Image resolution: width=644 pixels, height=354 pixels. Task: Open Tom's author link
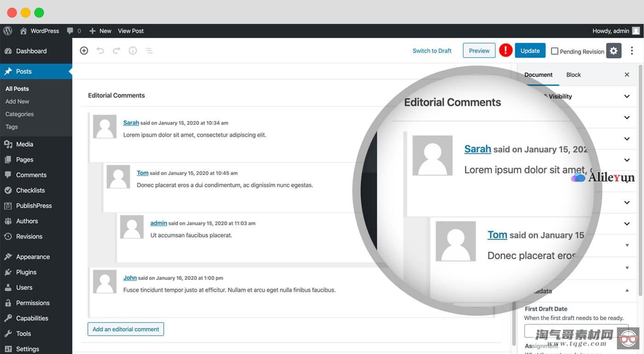pos(143,173)
